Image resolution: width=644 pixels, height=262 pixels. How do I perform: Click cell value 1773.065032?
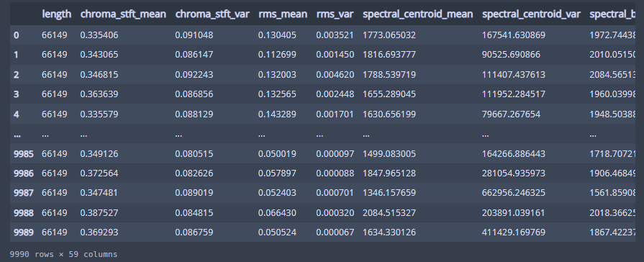tap(389, 35)
